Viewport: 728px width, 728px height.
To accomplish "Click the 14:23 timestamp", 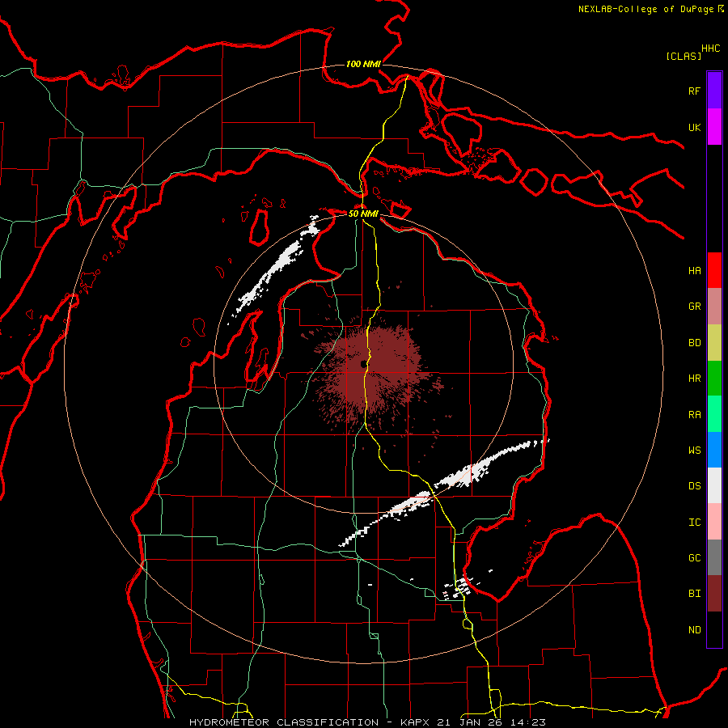I will tap(527, 722).
